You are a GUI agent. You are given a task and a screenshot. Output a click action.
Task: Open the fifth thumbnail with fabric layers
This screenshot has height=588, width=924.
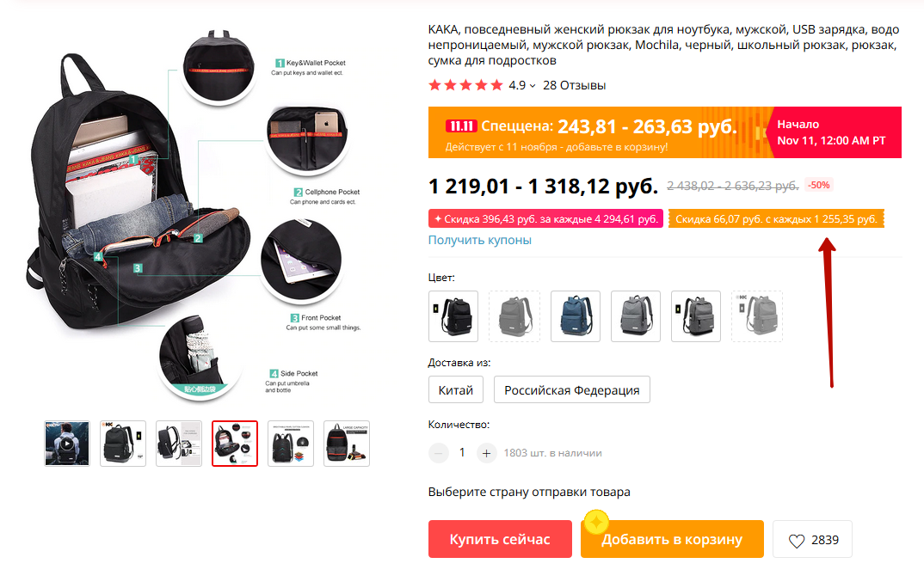[x=291, y=444]
